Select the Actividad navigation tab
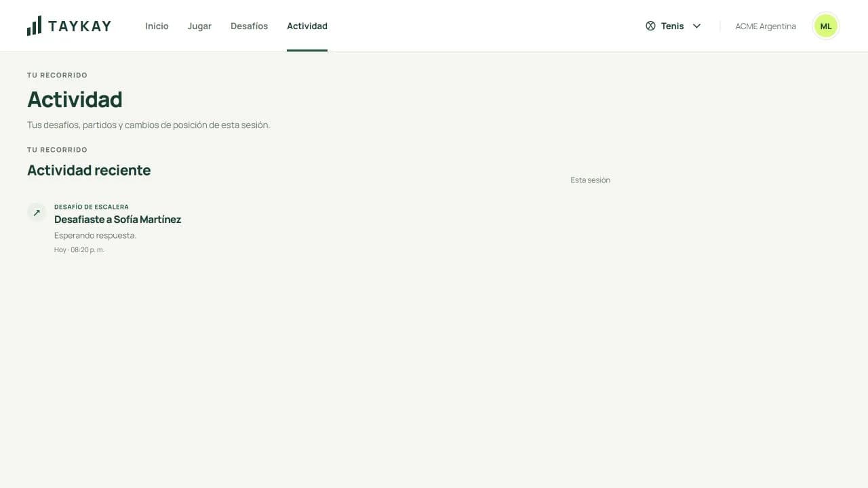The image size is (868, 488). click(x=307, y=26)
